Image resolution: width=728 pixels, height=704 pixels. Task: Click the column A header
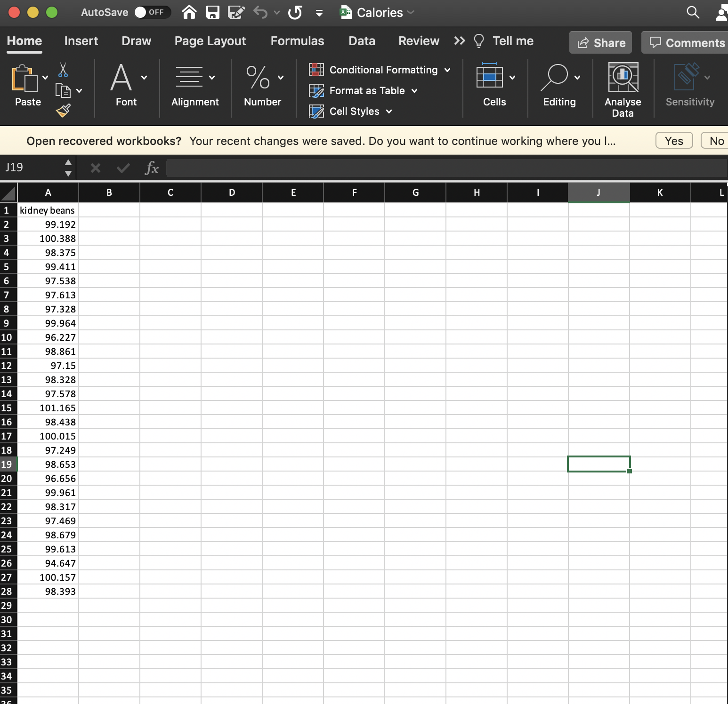pyautogui.click(x=48, y=192)
